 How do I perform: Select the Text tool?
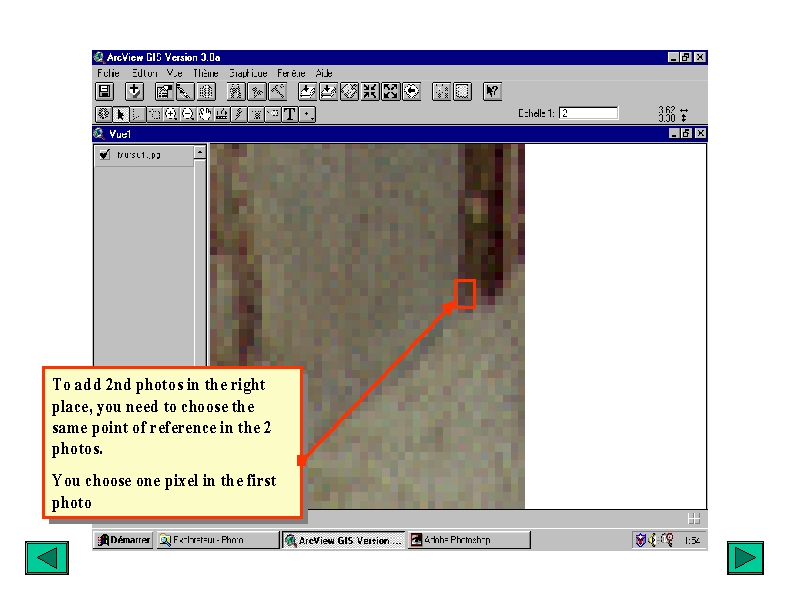(x=289, y=114)
